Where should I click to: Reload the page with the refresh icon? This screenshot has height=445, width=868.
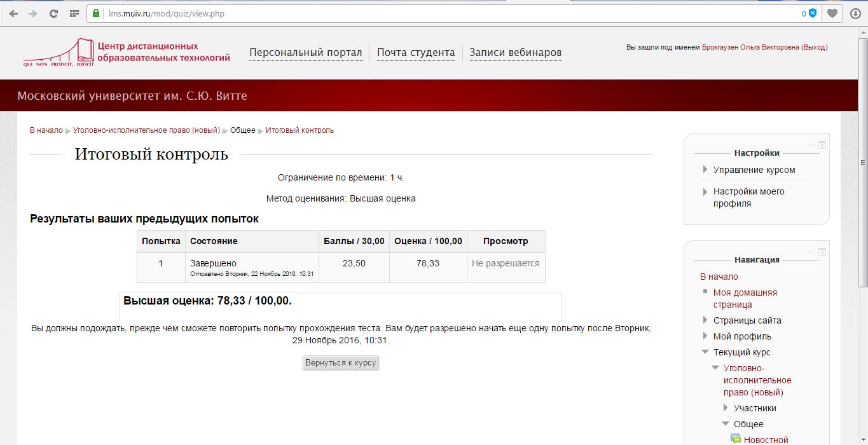(x=54, y=13)
